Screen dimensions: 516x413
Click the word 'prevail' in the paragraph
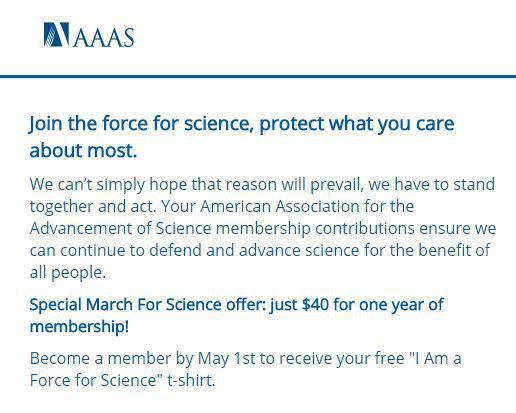pyautogui.click(x=336, y=185)
